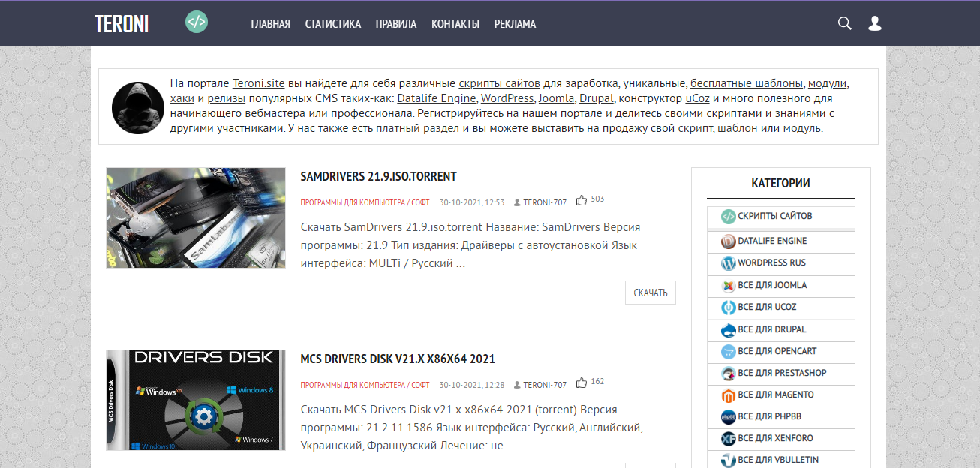Screen dimensions: 980x468
Task: Select Все для OpenCart category
Action: 777,351
